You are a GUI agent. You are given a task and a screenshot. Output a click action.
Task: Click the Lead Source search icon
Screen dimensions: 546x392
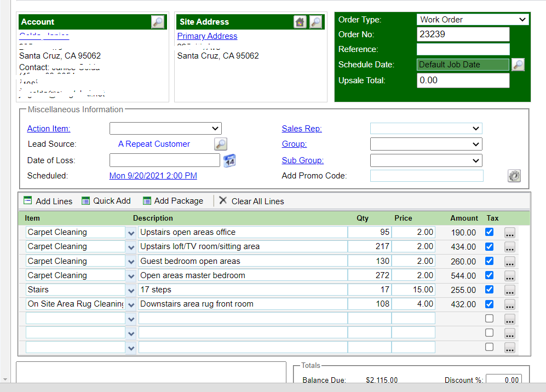pyautogui.click(x=220, y=144)
